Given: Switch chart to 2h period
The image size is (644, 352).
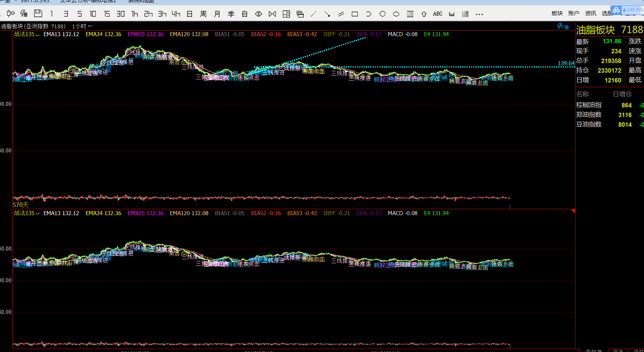Looking at the screenshot, I should pos(148,14).
